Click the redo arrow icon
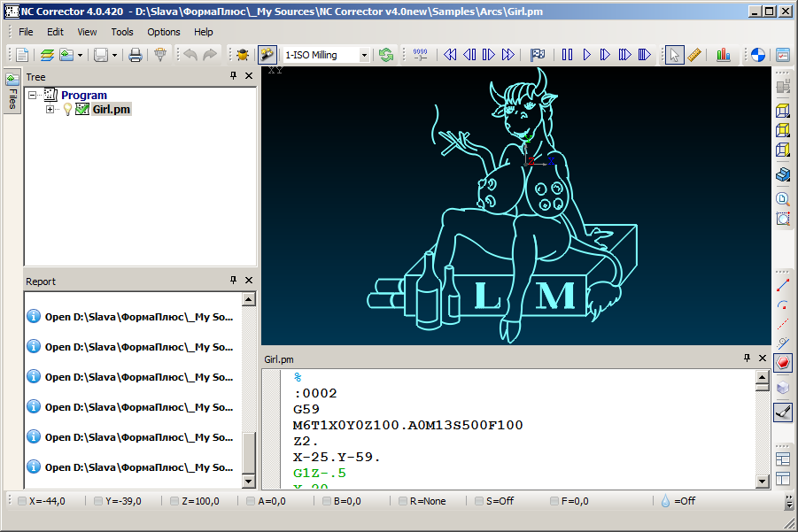The image size is (798, 532). pyautogui.click(x=210, y=54)
